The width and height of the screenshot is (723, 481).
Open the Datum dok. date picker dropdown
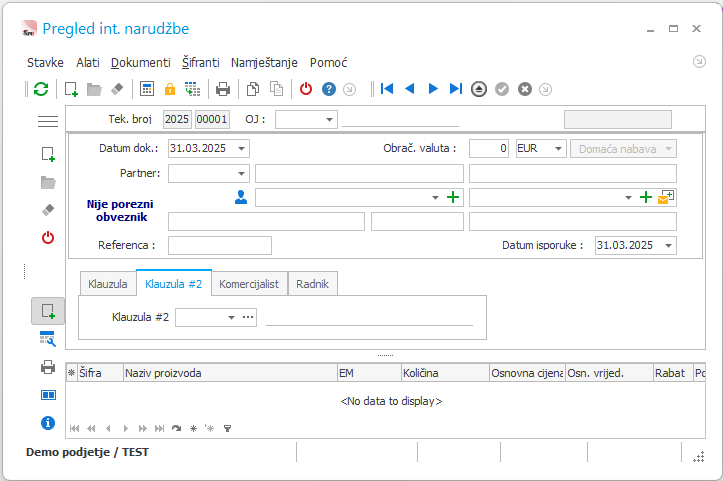[x=241, y=148]
